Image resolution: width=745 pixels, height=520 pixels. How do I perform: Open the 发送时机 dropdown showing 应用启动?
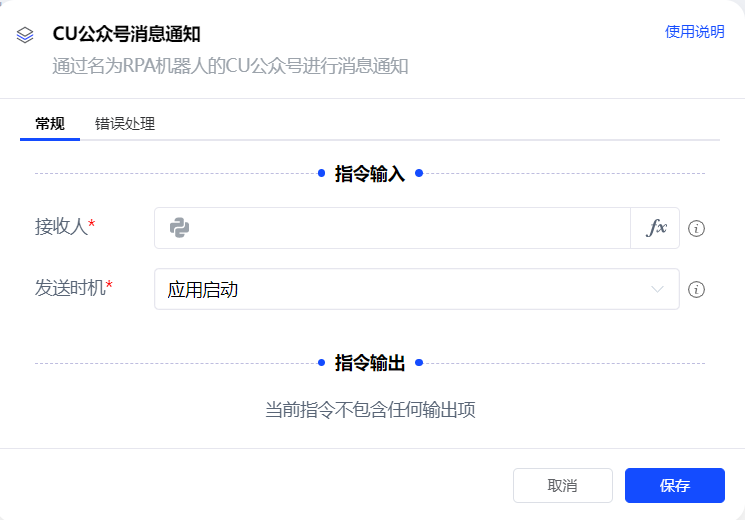(x=400, y=290)
